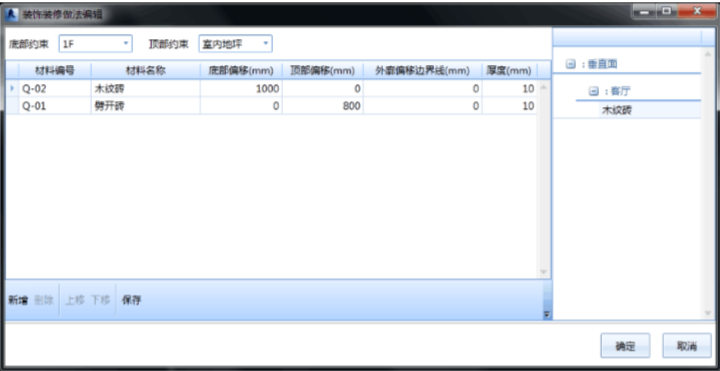Click the 1000 bottom offset cell

click(x=241, y=89)
